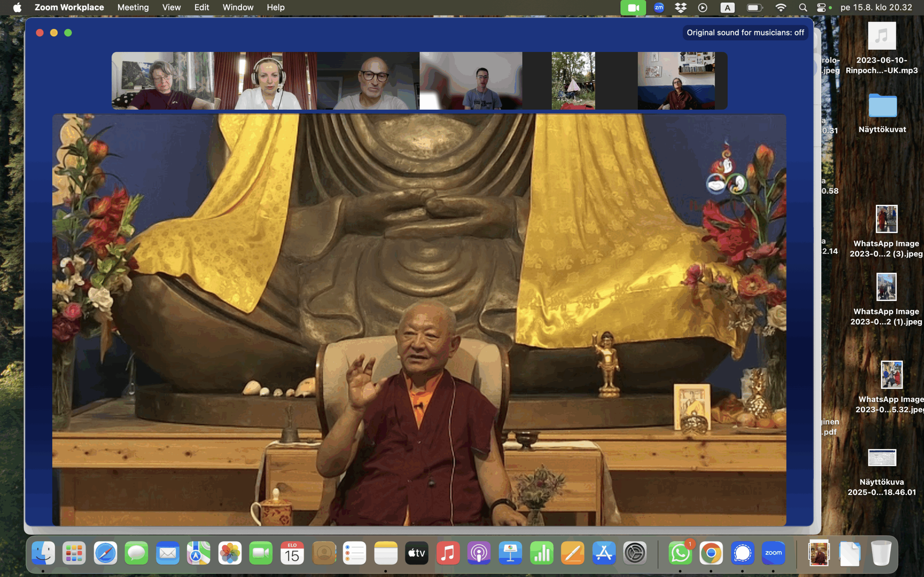Toggle Original sound for musicians off button
This screenshot has height=577, width=924.
[745, 33]
